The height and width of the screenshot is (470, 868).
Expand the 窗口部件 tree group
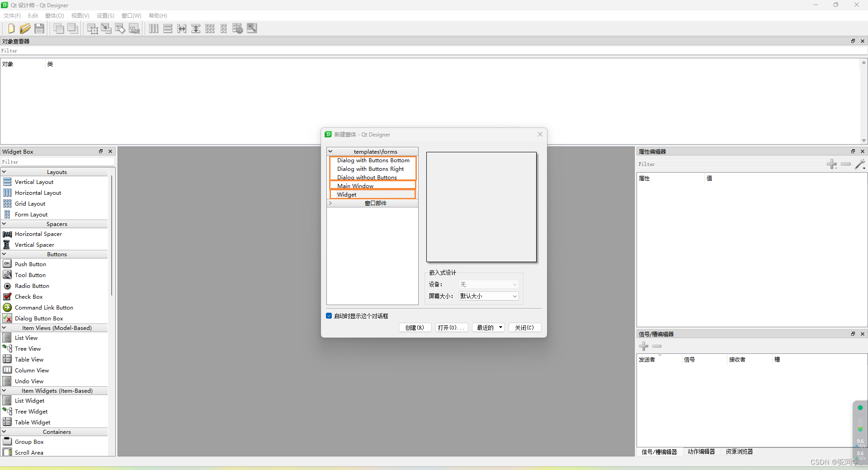(330, 203)
